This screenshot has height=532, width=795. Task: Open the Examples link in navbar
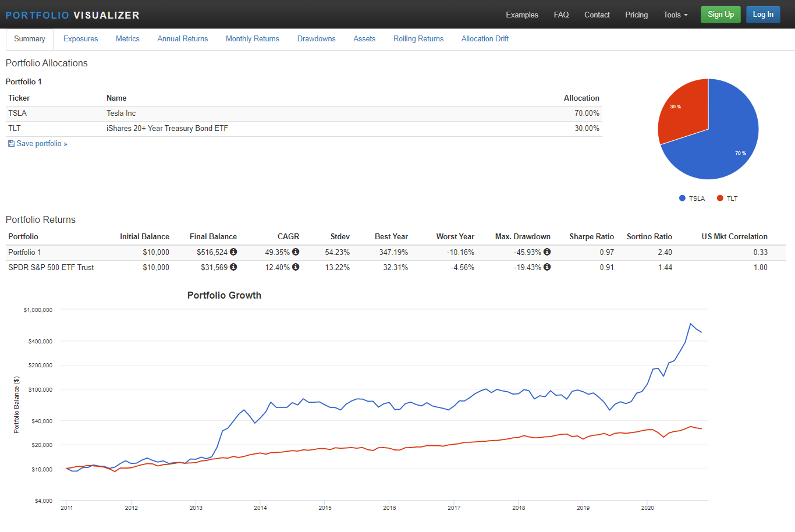[522, 15]
